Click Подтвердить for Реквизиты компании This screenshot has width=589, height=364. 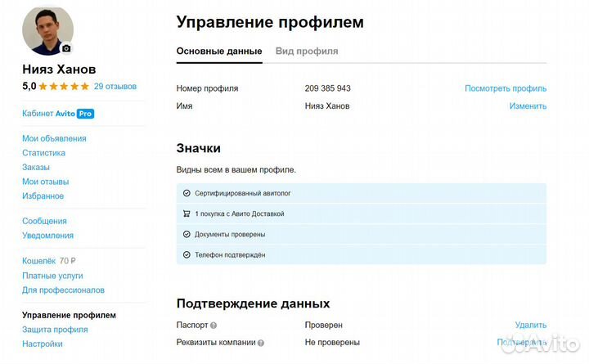point(521,343)
